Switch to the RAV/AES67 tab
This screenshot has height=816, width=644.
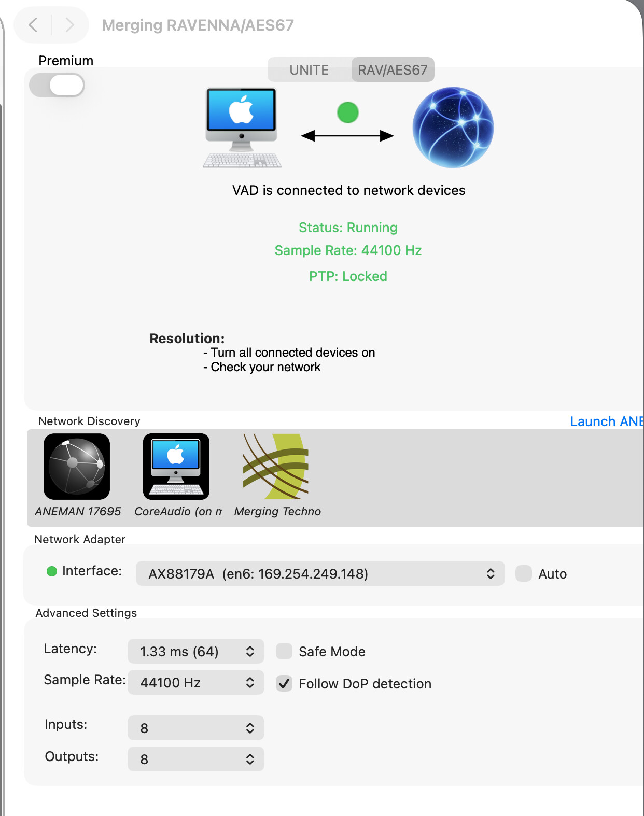393,69
